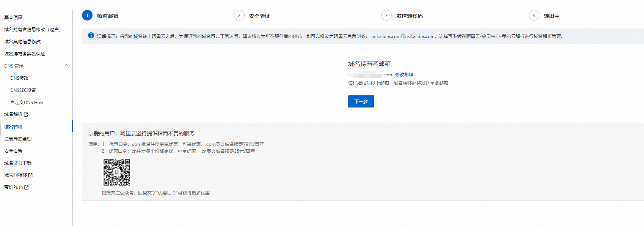Go to 域名持有者实名认证 page
This screenshot has height=226, width=644.
click(x=25, y=54)
